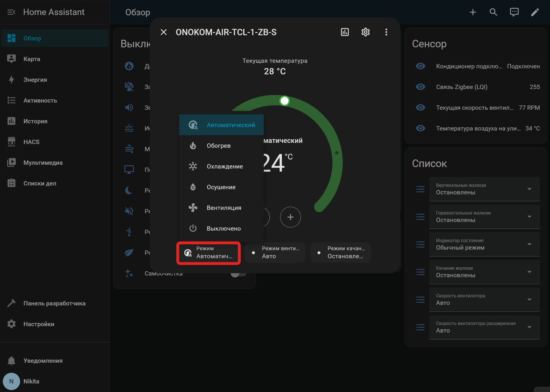Image resolution: width=550 pixels, height=392 pixels.
Task: Select the Обогрев mode option
Action: [x=221, y=146]
